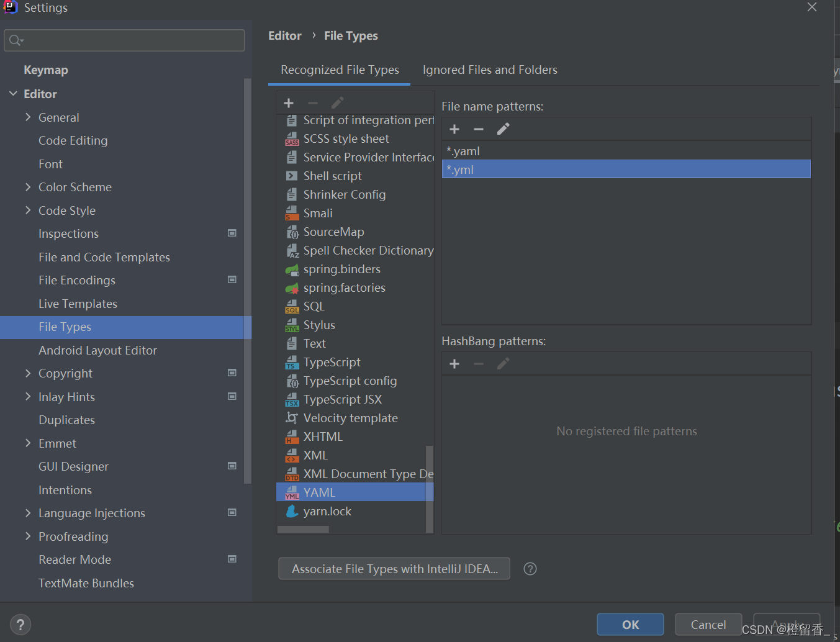
Task: Click the settings search input field
Action: (124, 40)
